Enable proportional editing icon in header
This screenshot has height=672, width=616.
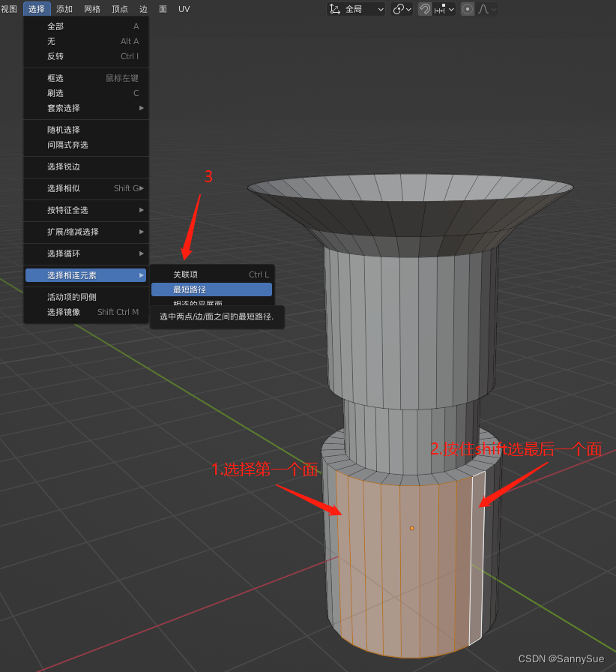[x=469, y=9]
